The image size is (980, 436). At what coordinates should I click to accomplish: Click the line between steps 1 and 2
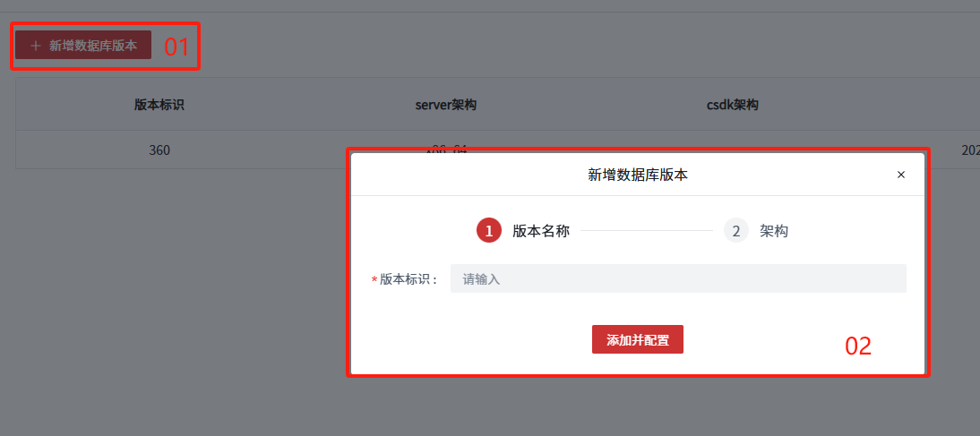point(646,231)
